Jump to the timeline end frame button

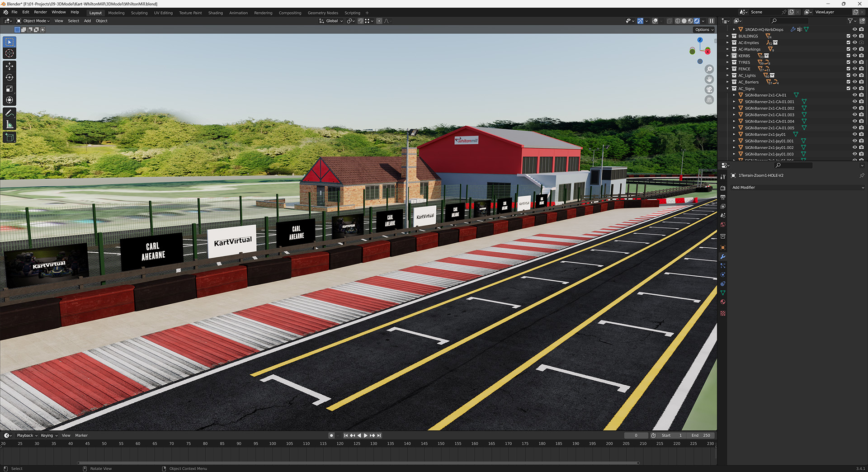[x=379, y=435]
